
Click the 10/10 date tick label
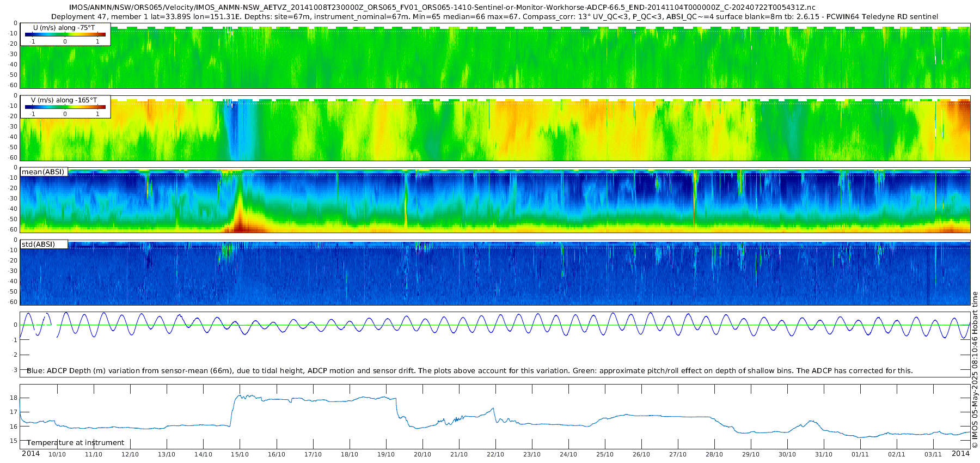(57, 454)
